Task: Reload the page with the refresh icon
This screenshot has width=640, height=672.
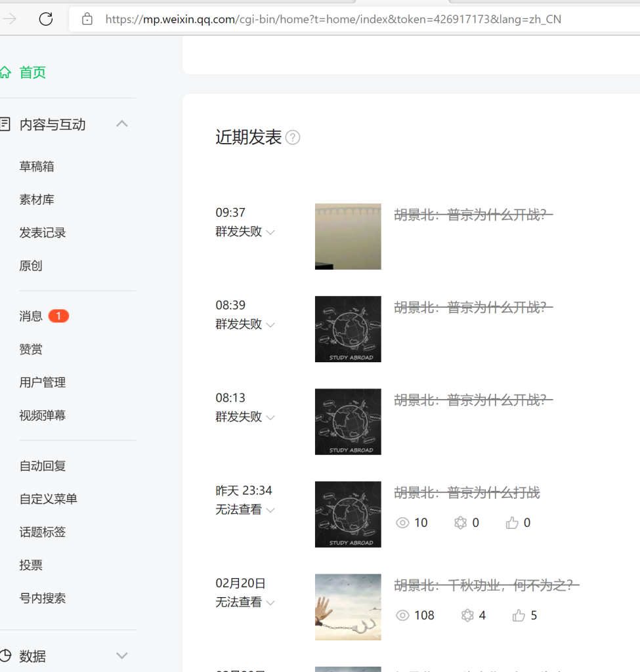Action: point(46,19)
